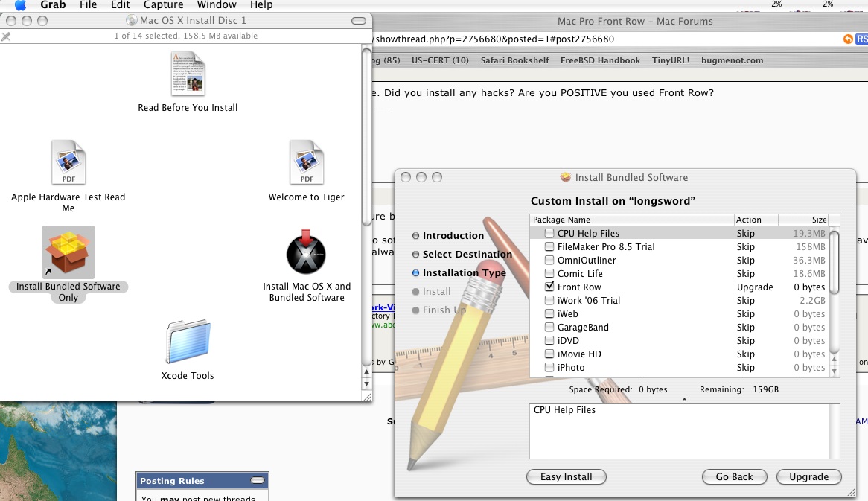This screenshot has width=868, height=501.
Task: Click the Finder window scroll up arrow
Action: pos(366,373)
